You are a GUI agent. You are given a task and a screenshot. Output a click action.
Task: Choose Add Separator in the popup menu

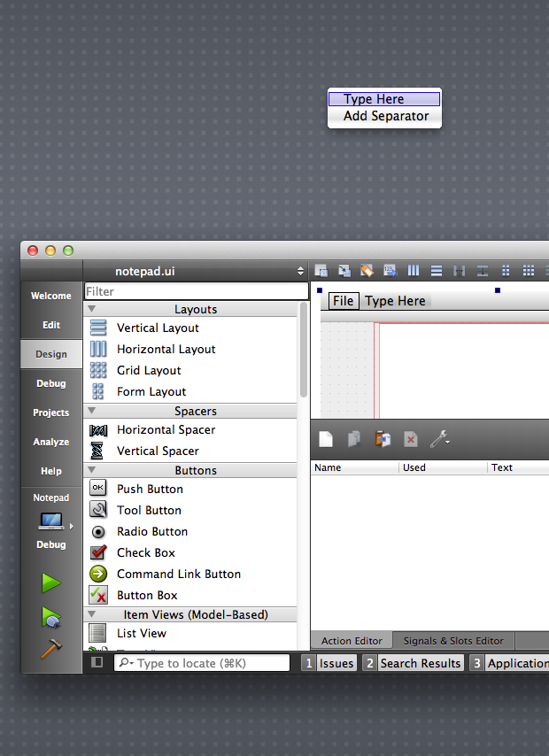point(385,116)
